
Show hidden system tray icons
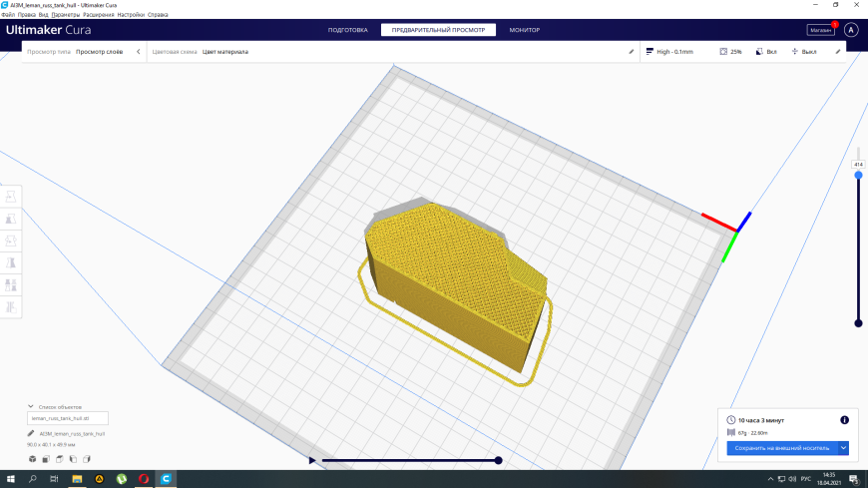pos(770,479)
